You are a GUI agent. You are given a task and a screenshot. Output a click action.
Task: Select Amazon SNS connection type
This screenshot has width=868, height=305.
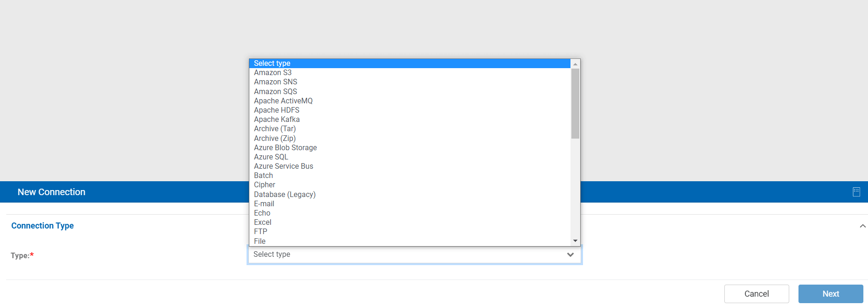click(410, 82)
